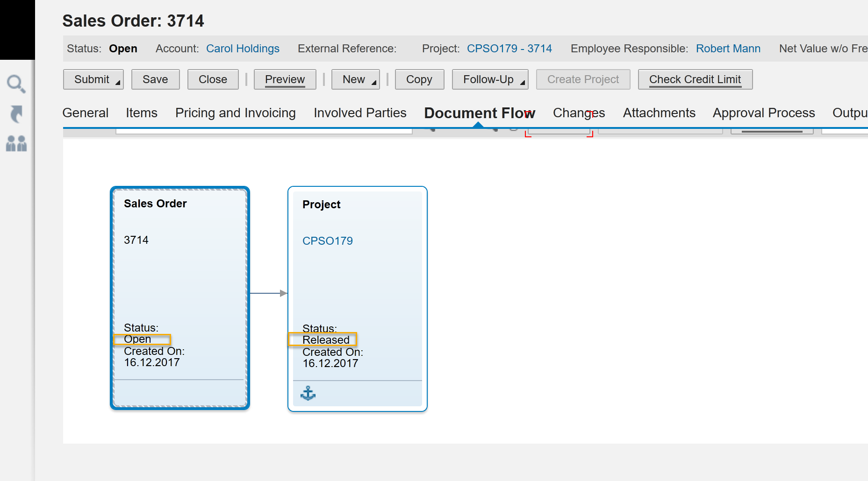Image resolution: width=868 pixels, height=481 pixels.
Task: Switch to the General tab
Action: click(86, 113)
